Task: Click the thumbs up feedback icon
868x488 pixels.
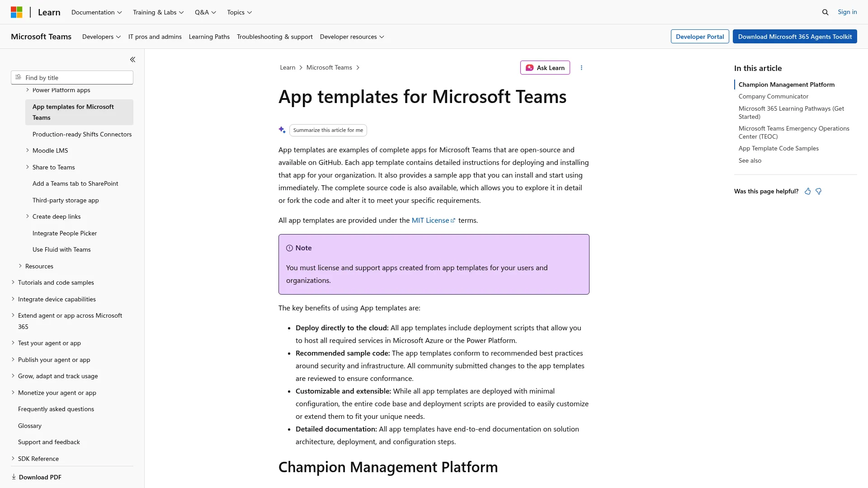Action: point(807,191)
